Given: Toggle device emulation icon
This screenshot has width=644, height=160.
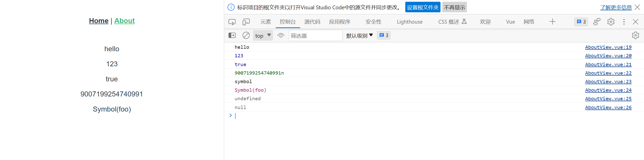Looking at the screenshot, I should click(246, 22).
